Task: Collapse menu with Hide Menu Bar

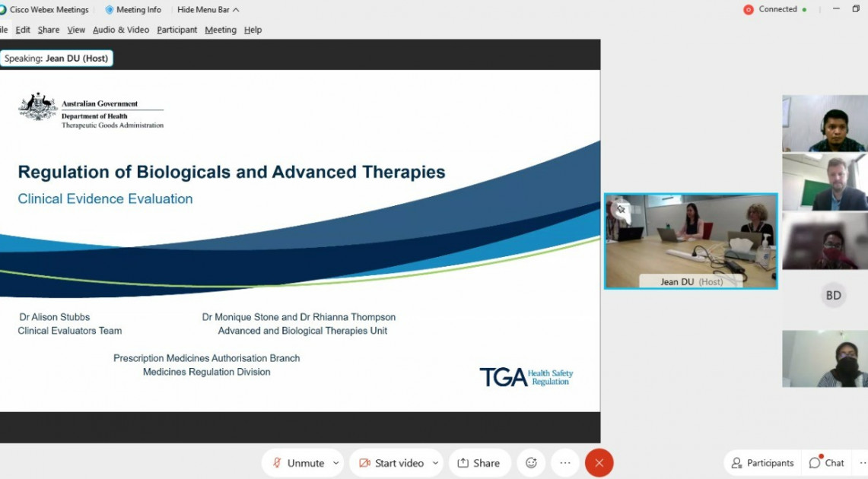Action: click(208, 10)
